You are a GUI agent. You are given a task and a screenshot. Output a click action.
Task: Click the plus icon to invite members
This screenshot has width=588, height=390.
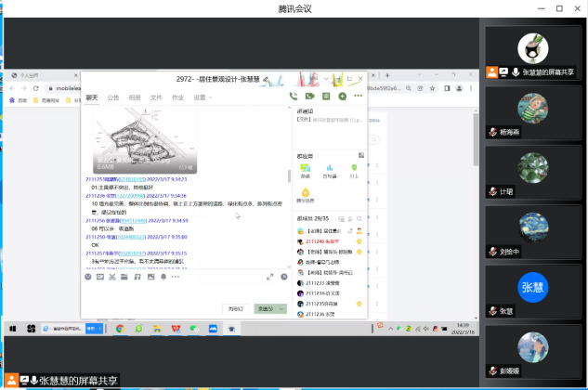pyautogui.click(x=343, y=96)
